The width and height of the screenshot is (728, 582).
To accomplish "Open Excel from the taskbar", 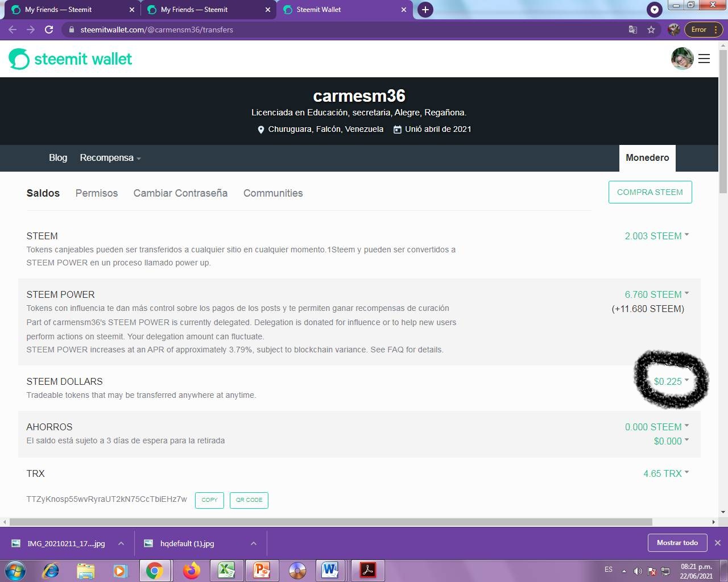I will pos(226,570).
